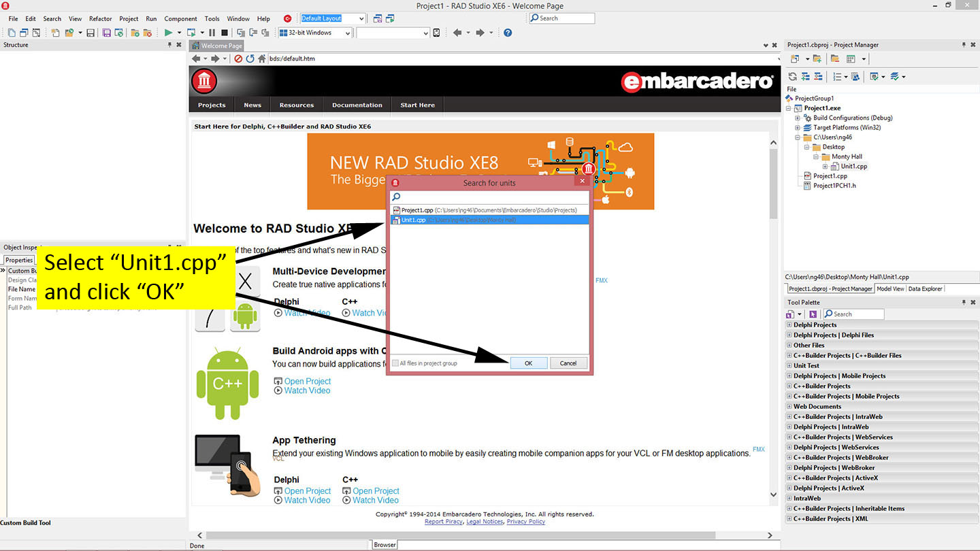The height and width of the screenshot is (551, 980).
Task: Select Project1PCH1.h in Project Manager
Action: click(834, 186)
